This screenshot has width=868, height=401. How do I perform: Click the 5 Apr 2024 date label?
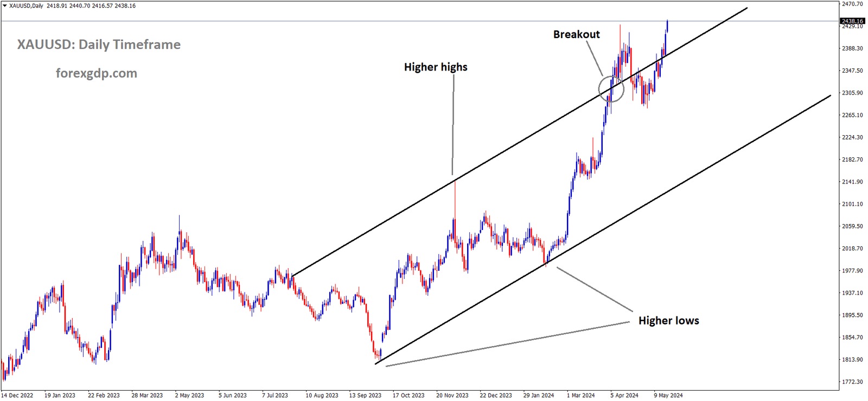coord(624,396)
